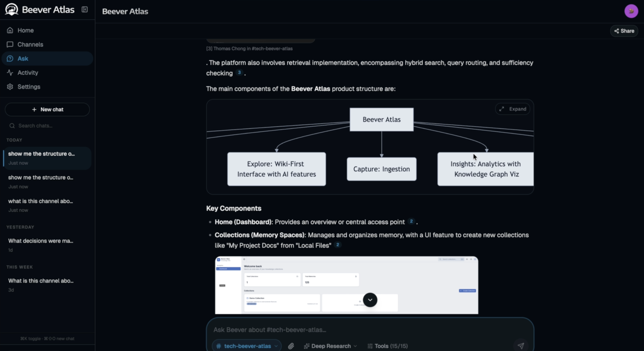644x351 pixels.
Task: Open 'What decisions were ma...' chat
Action: [47, 245]
